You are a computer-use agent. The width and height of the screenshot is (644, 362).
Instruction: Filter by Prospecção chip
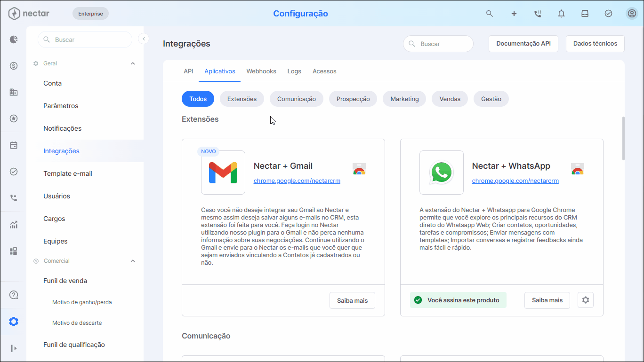[353, 99]
